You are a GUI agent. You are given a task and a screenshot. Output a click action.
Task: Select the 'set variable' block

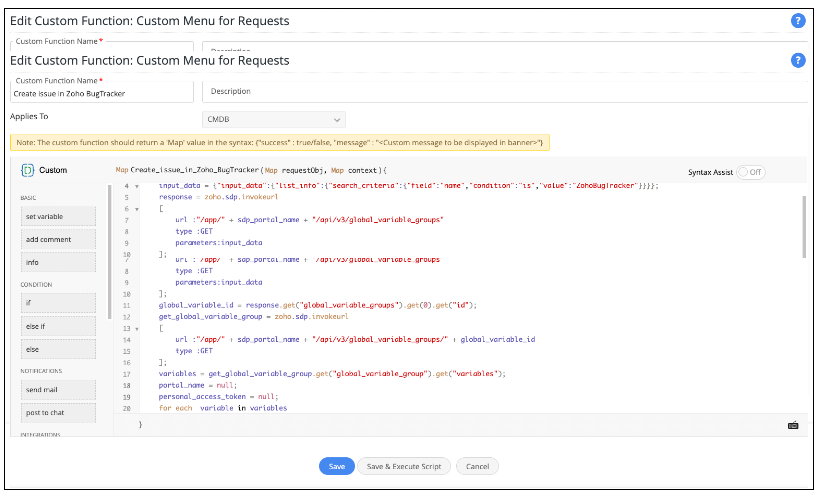click(x=58, y=216)
